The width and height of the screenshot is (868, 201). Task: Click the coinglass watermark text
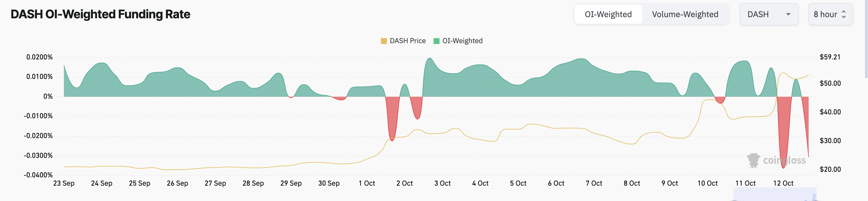click(x=784, y=160)
